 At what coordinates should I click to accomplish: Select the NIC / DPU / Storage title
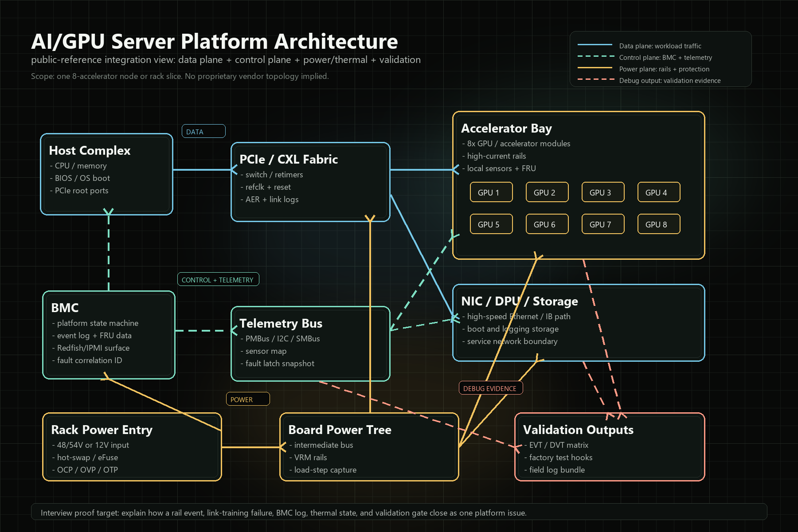tap(520, 301)
